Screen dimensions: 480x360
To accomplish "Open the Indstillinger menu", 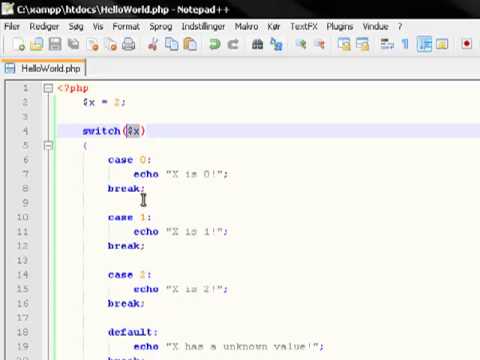I will coord(203,27).
